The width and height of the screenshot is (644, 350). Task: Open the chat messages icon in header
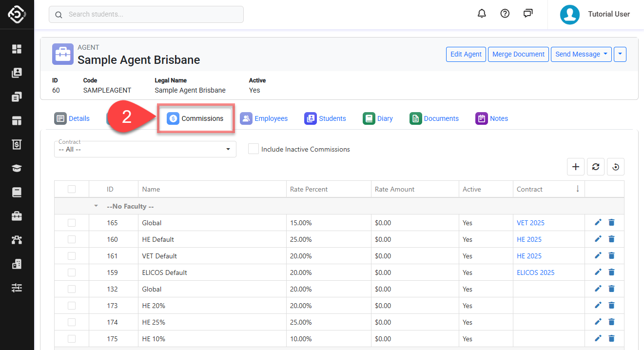(528, 14)
